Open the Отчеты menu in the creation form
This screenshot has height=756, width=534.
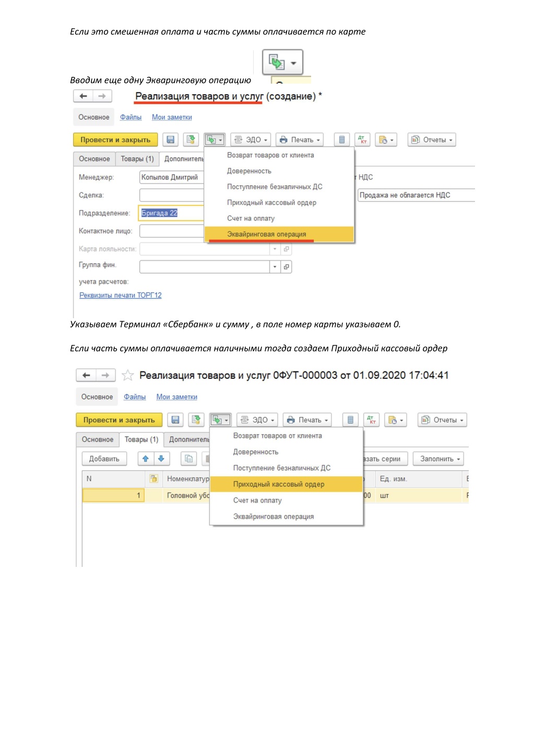point(432,139)
